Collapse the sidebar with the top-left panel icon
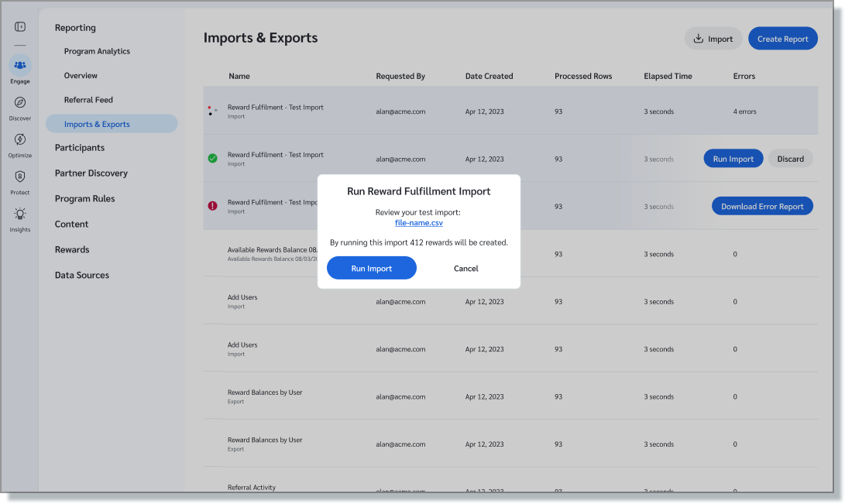 coord(20,27)
